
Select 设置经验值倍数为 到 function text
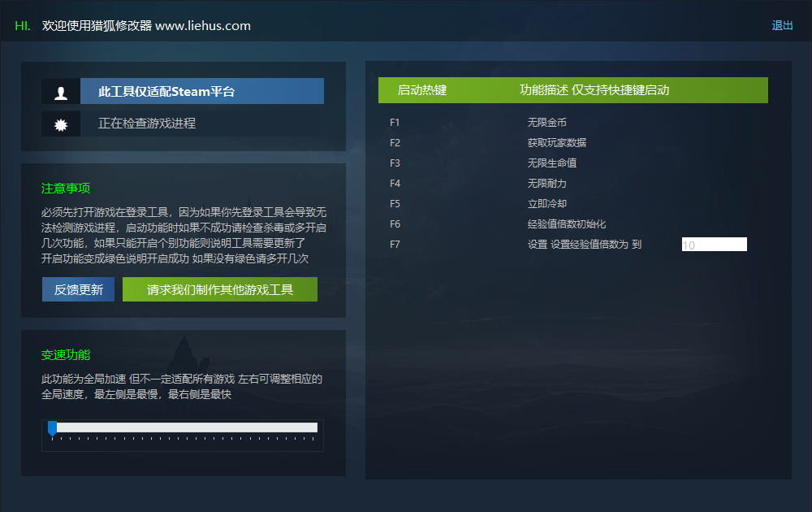[x=585, y=244]
